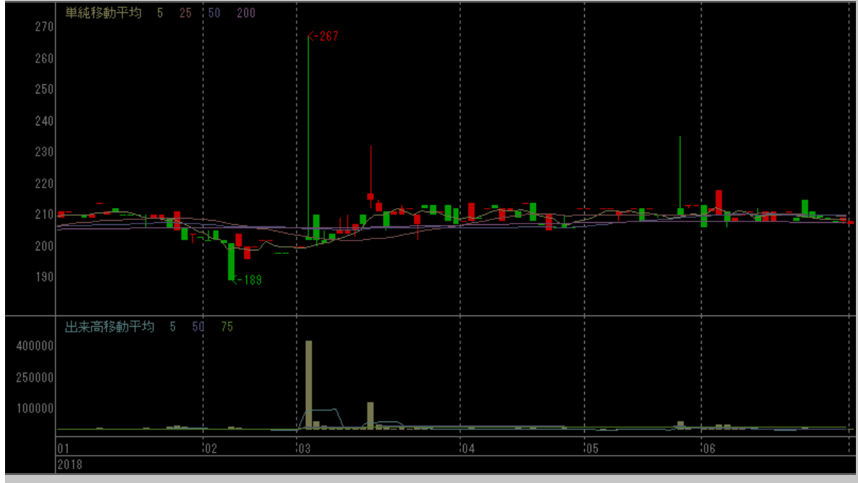
Task: Click the 400000 volume axis label
Action: (29, 345)
